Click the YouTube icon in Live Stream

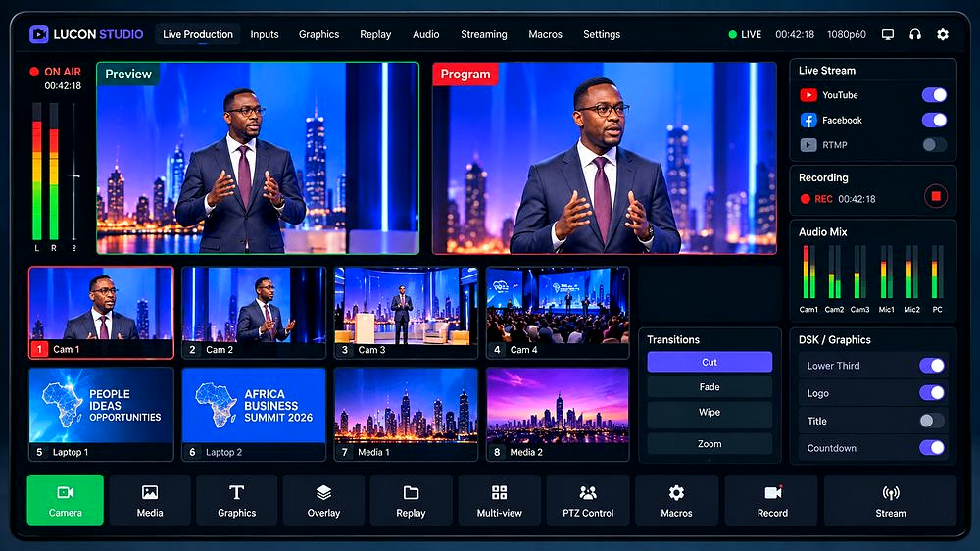click(x=808, y=95)
